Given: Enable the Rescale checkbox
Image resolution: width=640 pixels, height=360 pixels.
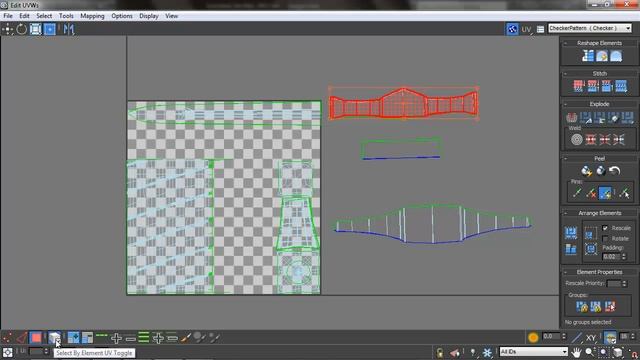Looking at the screenshot, I should (605, 228).
